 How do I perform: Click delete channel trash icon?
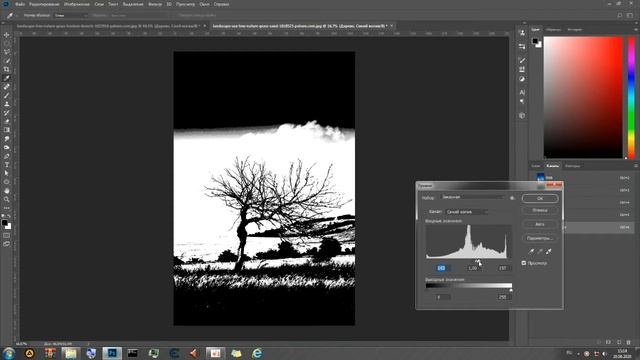tap(629, 342)
